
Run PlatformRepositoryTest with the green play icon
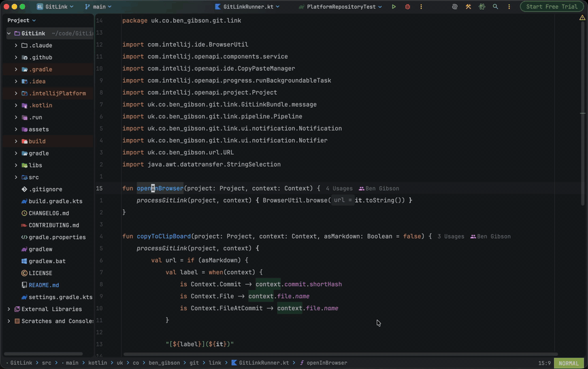393,7
